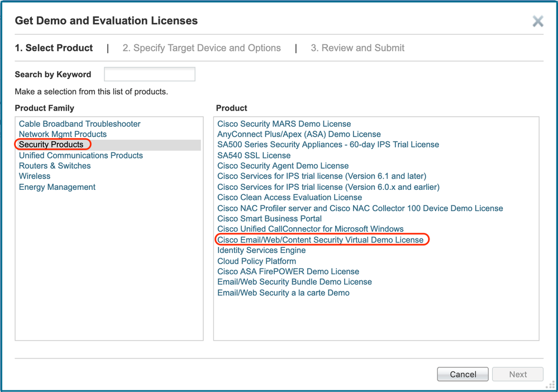Pick Cisco ASA FirePOWER Demo License

coord(288,272)
